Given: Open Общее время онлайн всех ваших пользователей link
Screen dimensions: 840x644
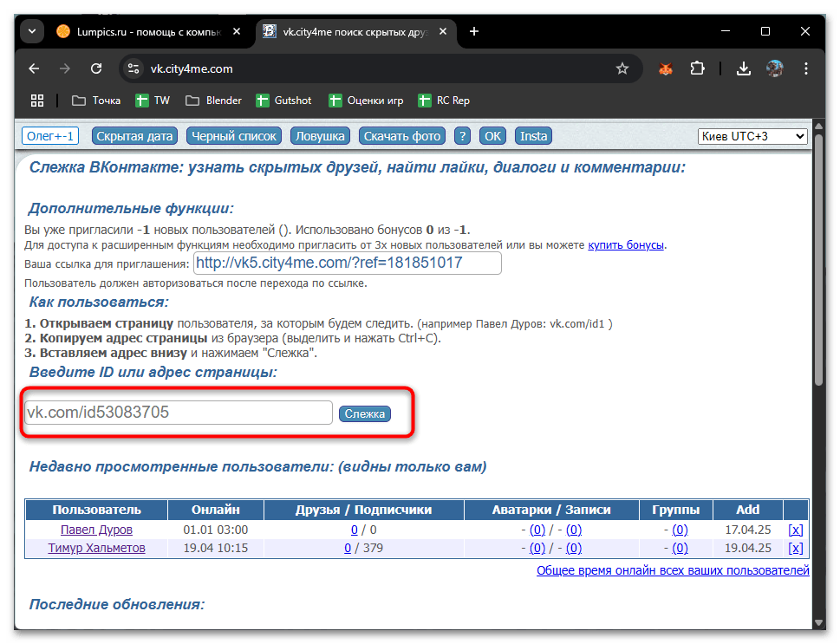Looking at the screenshot, I should click(673, 570).
